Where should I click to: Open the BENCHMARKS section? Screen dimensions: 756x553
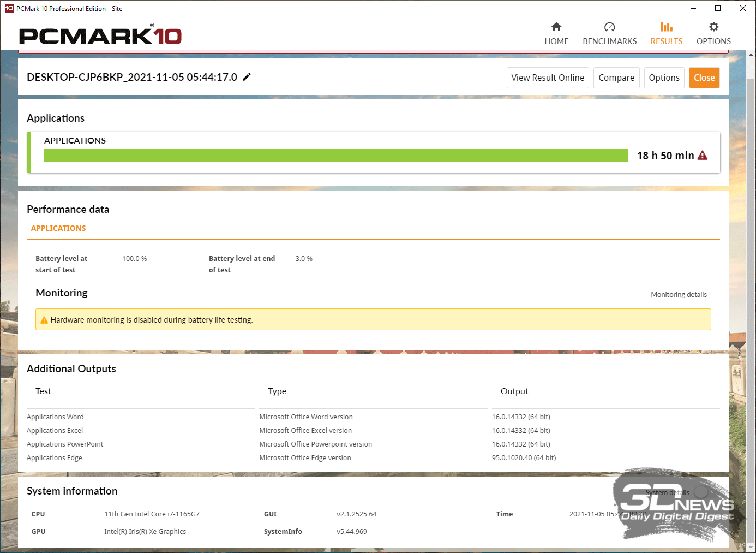(609, 34)
